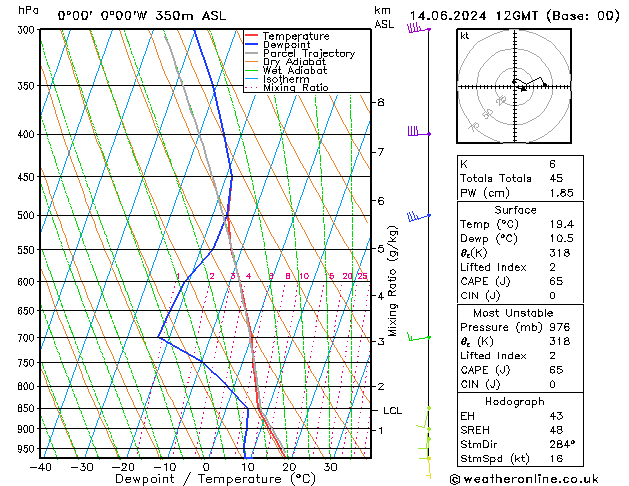Click the 8 km altitude label
The height and width of the screenshot is (486, 629).
(381, 102)
